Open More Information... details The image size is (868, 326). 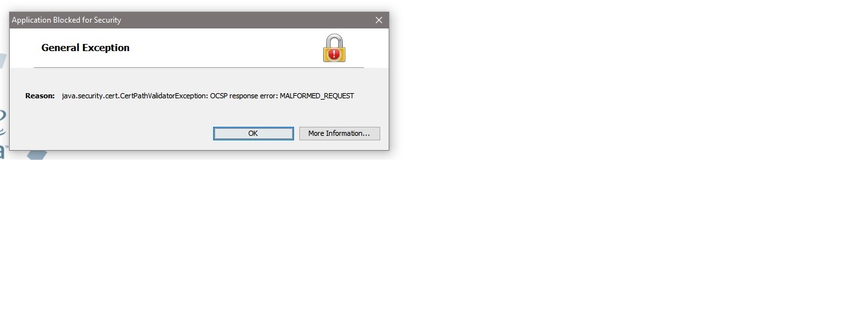[x=339, y=133]
